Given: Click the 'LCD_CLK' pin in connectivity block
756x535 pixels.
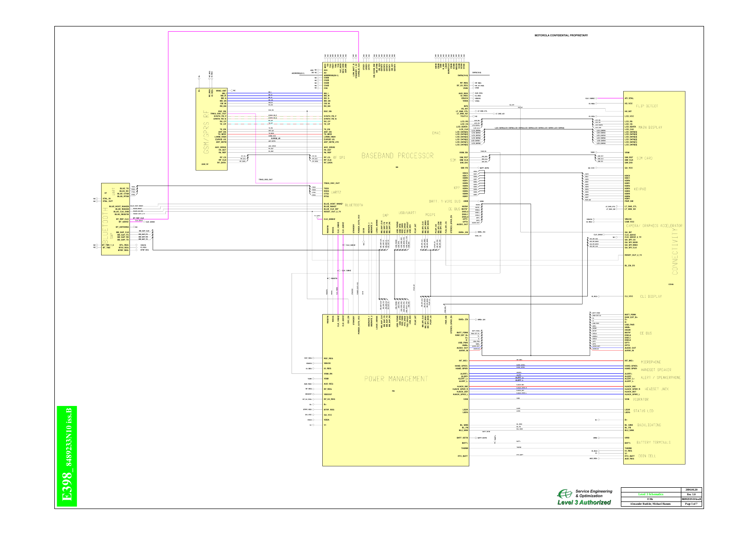Looking at the screenshot, I should (629, 129).
